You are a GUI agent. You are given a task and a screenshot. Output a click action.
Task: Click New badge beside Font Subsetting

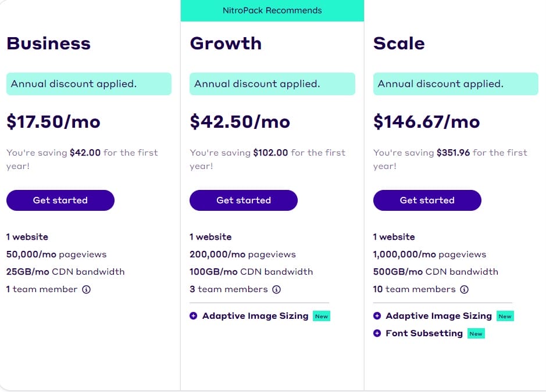476,334
